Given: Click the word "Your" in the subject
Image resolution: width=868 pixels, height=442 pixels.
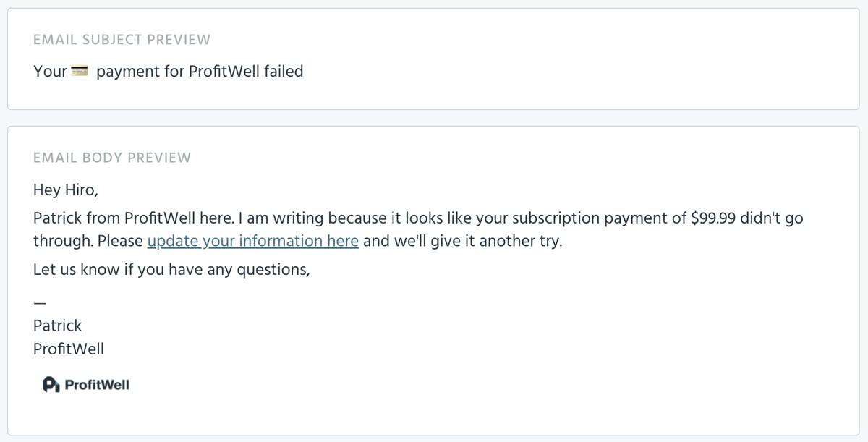Looking at the screenshot, I should 50,72.
